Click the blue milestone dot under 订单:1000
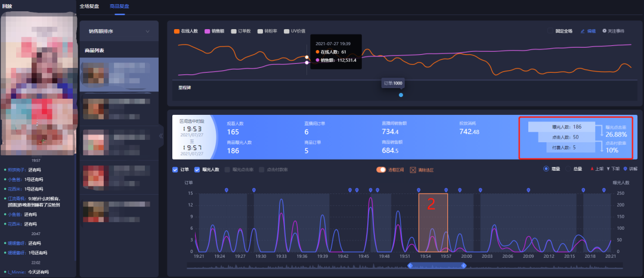The height and width of the screenshot is (278, 644). 401,95
